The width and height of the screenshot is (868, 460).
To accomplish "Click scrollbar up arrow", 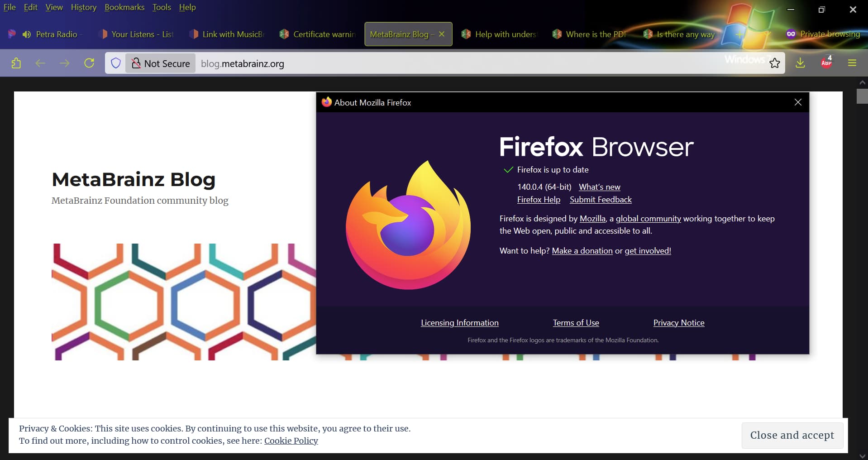I will (x=862, y=82).
